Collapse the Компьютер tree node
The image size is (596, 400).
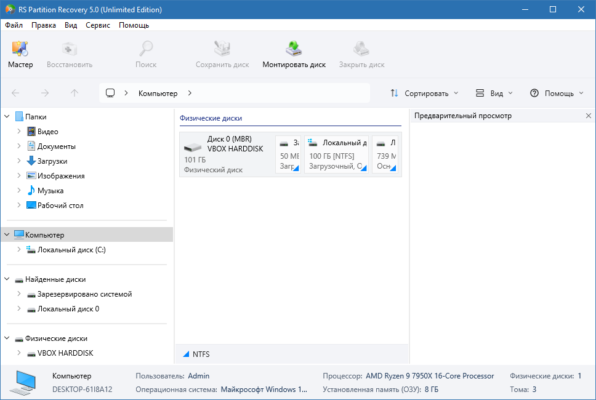pos(7,235)
